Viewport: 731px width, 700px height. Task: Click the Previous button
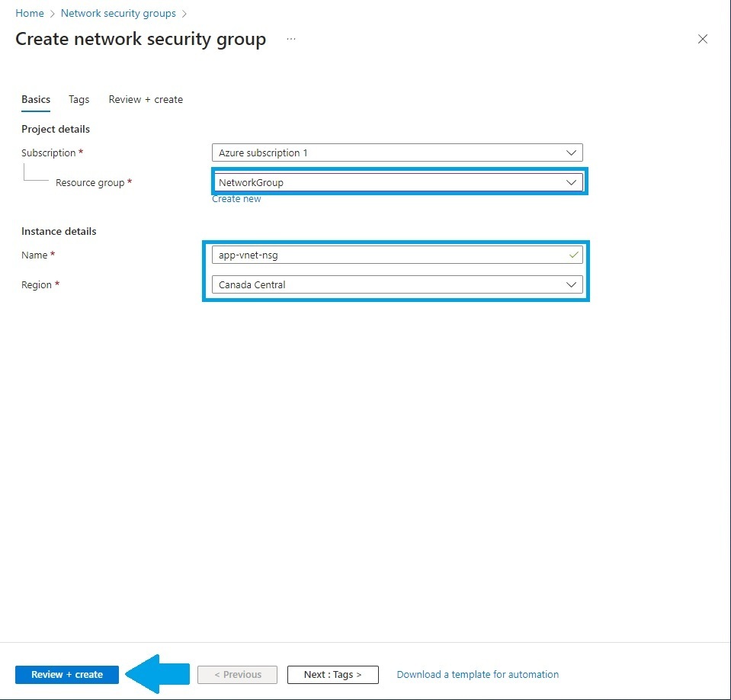236,674
